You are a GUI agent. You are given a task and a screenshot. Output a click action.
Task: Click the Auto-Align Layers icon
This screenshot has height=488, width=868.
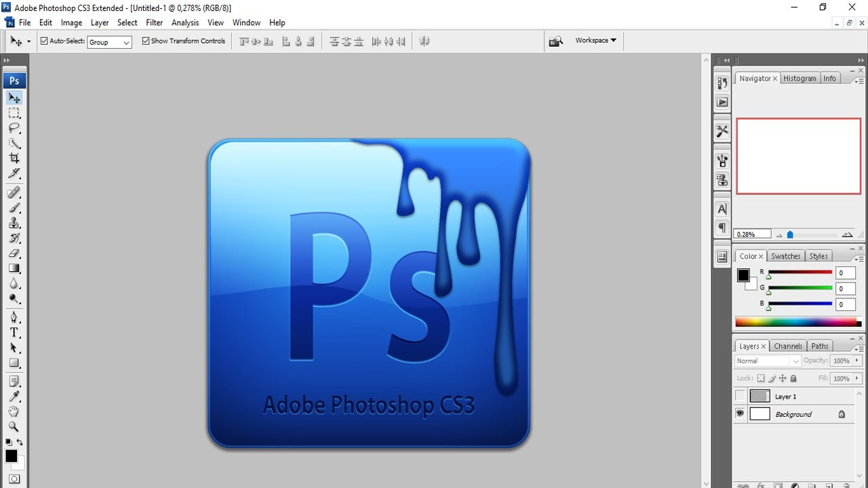click(425, 41)
